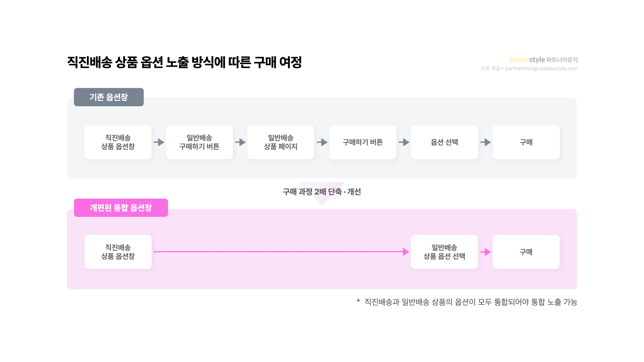The height and width of the screenshot is (362, 644).
Task: Click the 구매하기 버튼 step box
Action: coord(363,142)
